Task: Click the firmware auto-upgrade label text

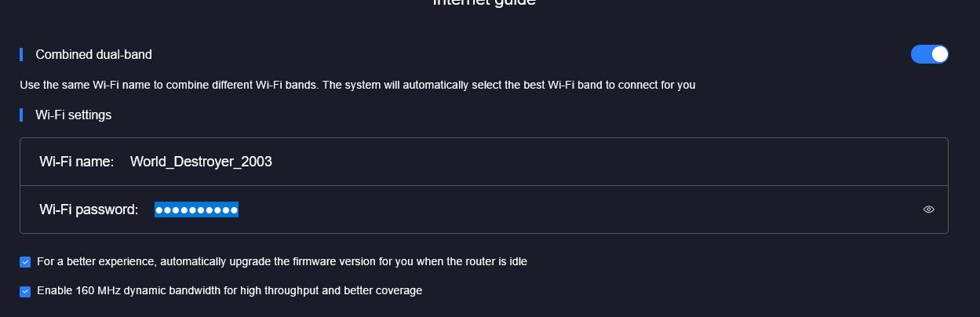Action: [x=282, y=261]
